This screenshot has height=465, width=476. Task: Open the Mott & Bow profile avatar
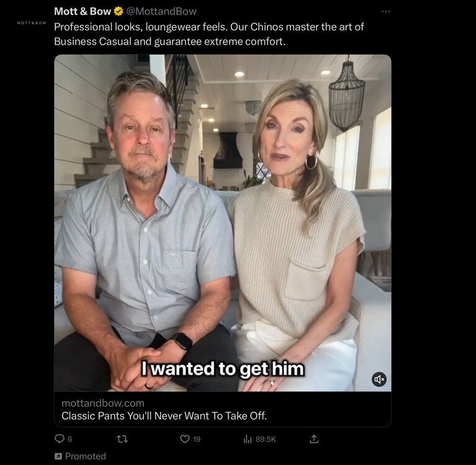point(32,22)
